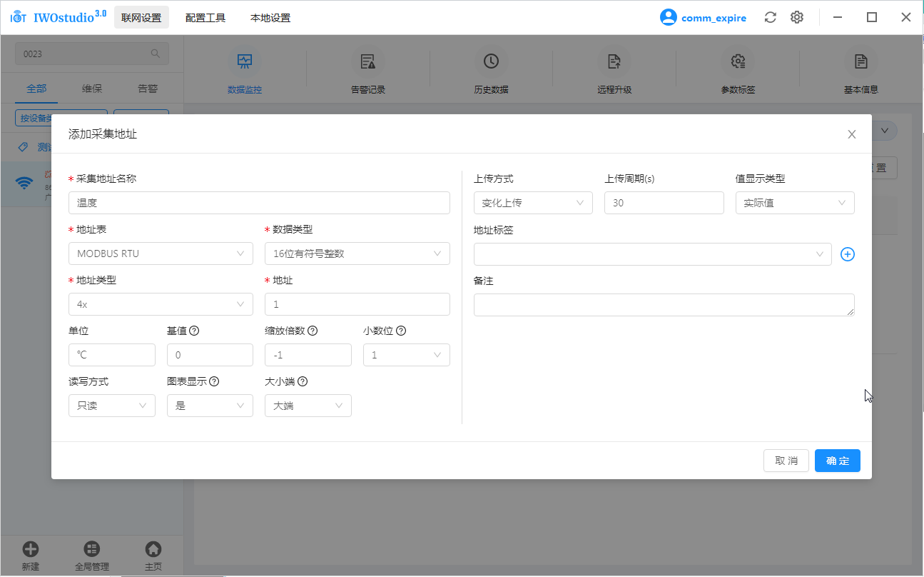
Task: Click the help icon next to 小数位
Action: 401,331
